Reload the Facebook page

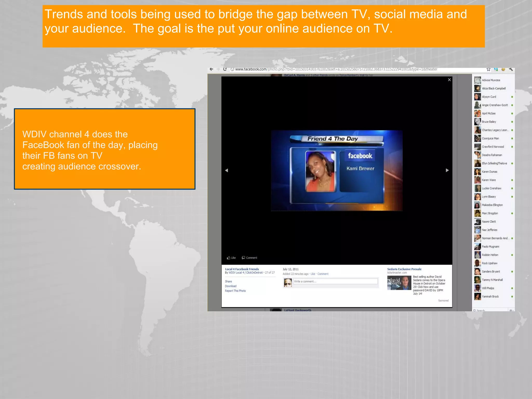(225, 69)
